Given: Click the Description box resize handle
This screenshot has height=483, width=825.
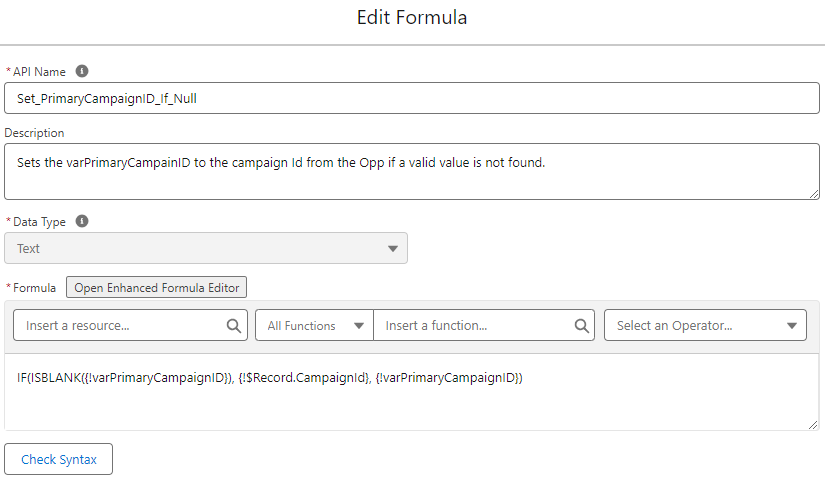Looking at the screenshot, I should [x=813, y=194].
